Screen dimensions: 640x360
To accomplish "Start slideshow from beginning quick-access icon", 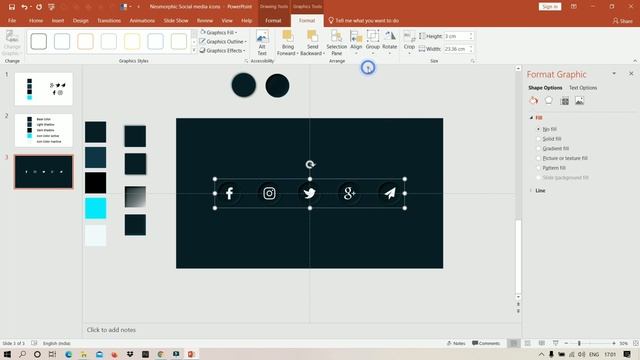I will click(51, 7).
